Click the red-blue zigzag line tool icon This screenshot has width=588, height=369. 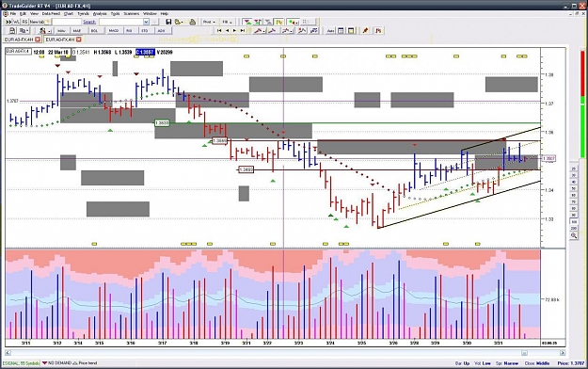pyautogui.click(x=302, y=31)
